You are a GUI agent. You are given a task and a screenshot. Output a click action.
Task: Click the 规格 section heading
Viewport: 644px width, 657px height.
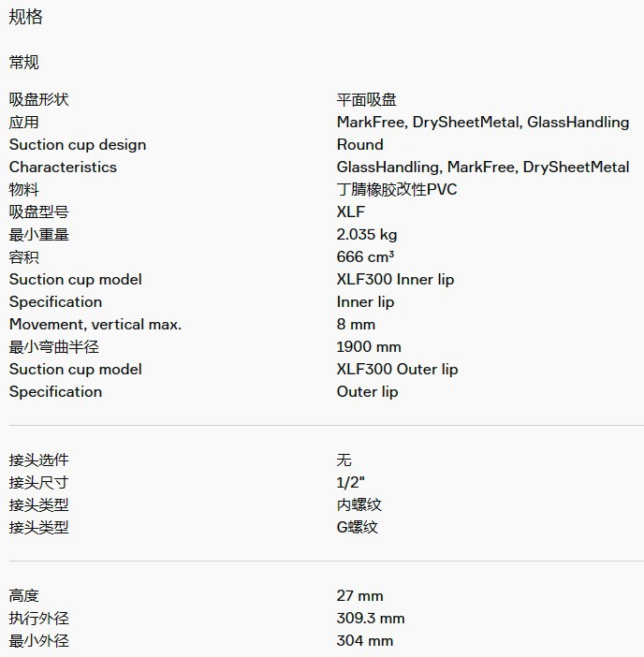click(x=26, y=17)
